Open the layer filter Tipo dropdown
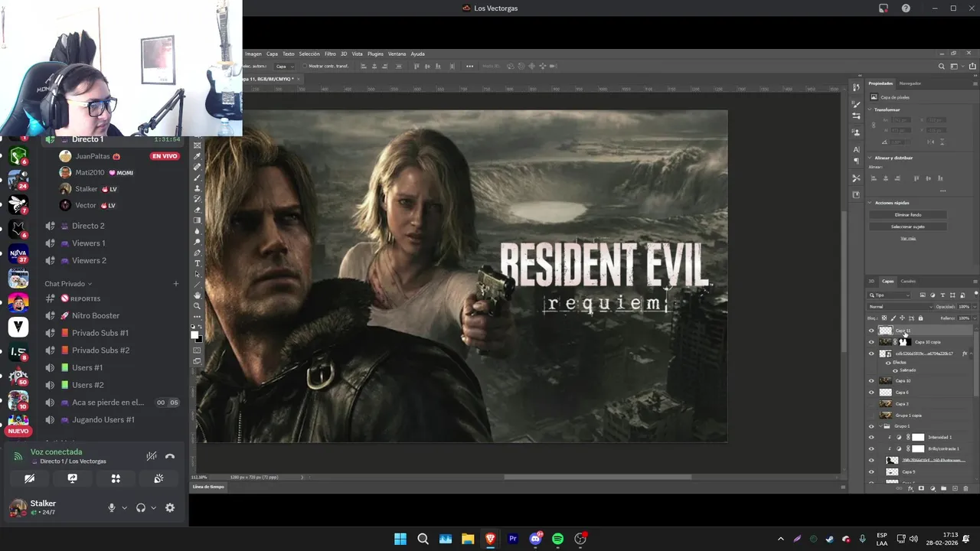The width and height of the screenshot is (980, 551). click(x=889, y=295)
